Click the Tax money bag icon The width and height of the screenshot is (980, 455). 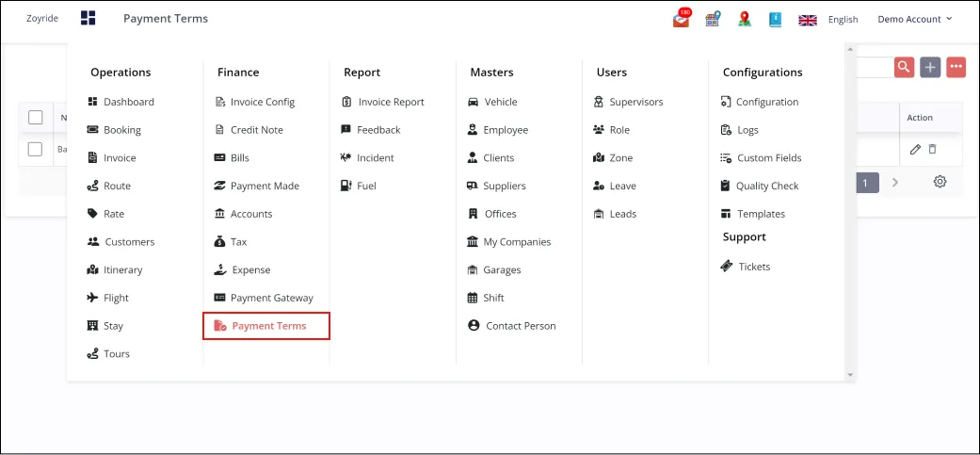pyautogui.click(x=219, y=241)
